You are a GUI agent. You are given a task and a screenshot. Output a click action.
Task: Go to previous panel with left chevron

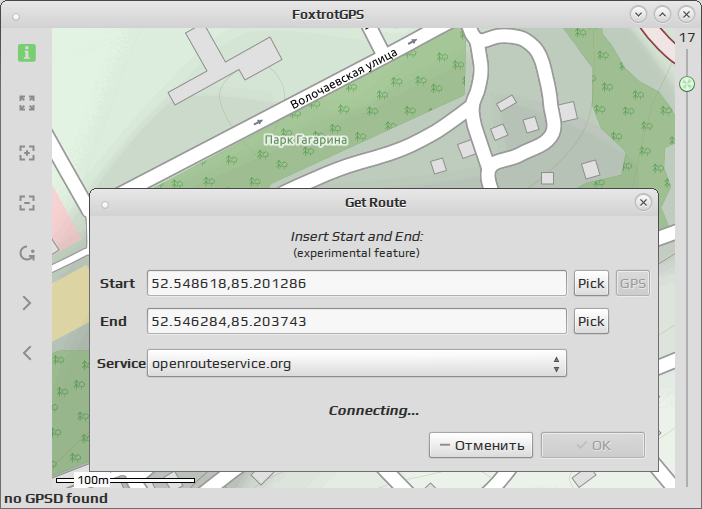(x=27, y=353)
